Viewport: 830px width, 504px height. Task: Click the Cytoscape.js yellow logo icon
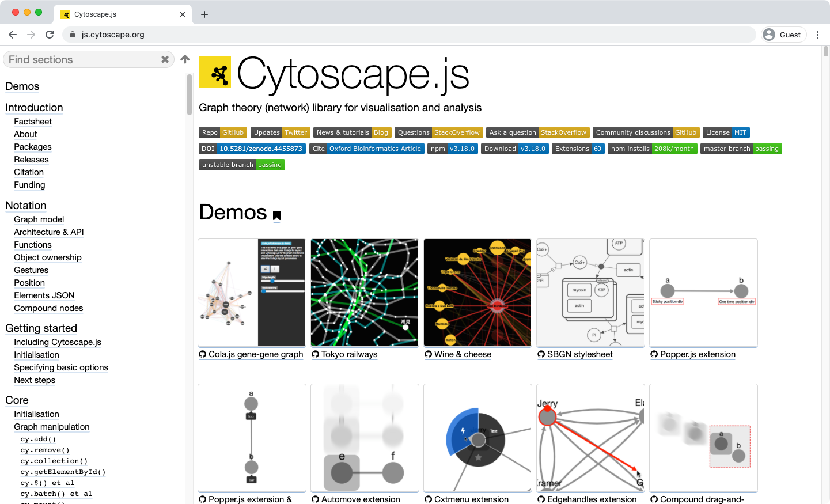coord(215,72)
